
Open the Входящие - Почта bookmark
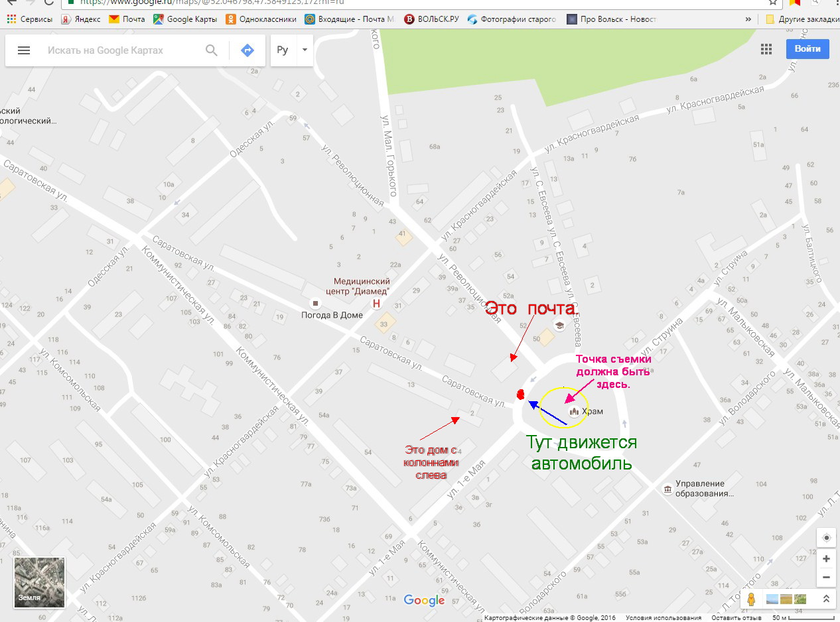(349, 19)
